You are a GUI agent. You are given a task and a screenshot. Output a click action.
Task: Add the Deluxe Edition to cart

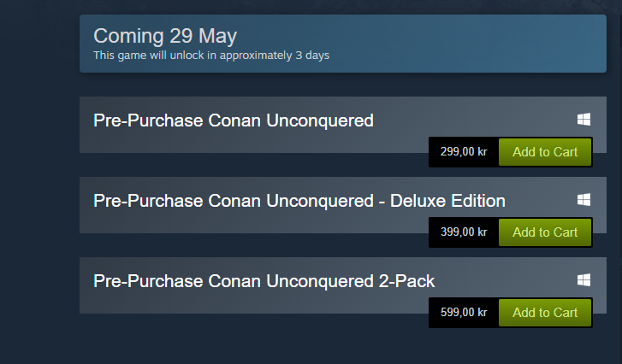pos(545,232)
